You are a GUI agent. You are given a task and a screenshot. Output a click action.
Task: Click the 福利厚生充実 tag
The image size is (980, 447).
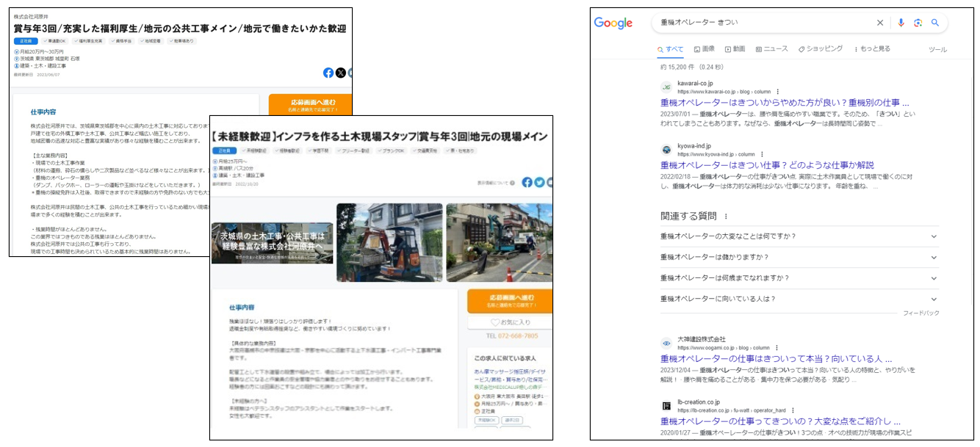point(87,42)
